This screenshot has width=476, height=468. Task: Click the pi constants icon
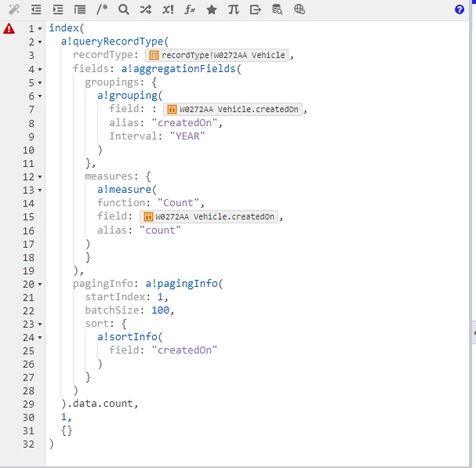[234, 9]
